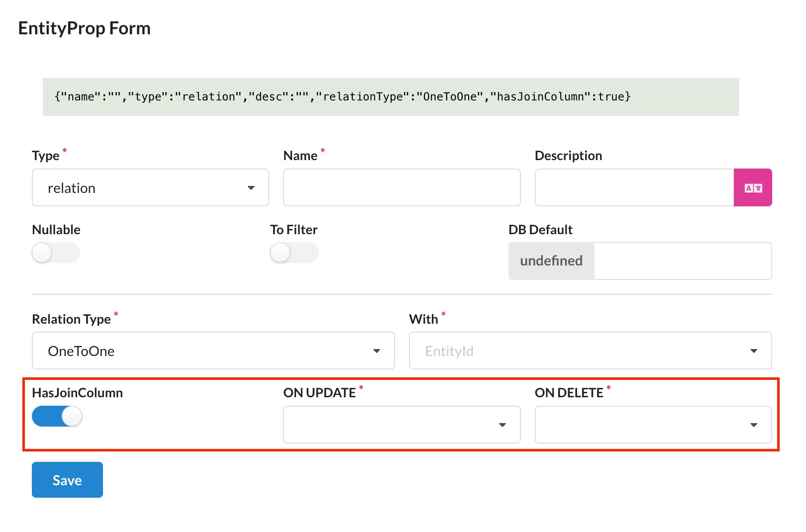The height and width of the screenshot is (532, 806).
Task: Click the To Filter label text
Action: 294,230
